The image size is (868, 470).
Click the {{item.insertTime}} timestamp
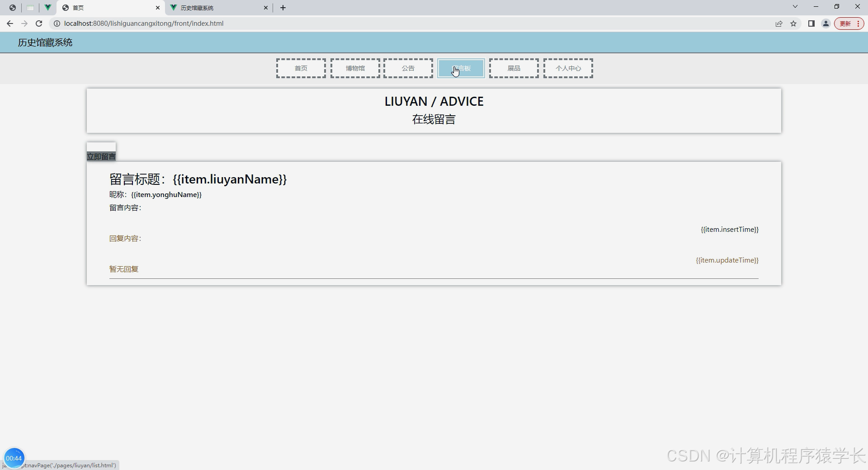730,230
